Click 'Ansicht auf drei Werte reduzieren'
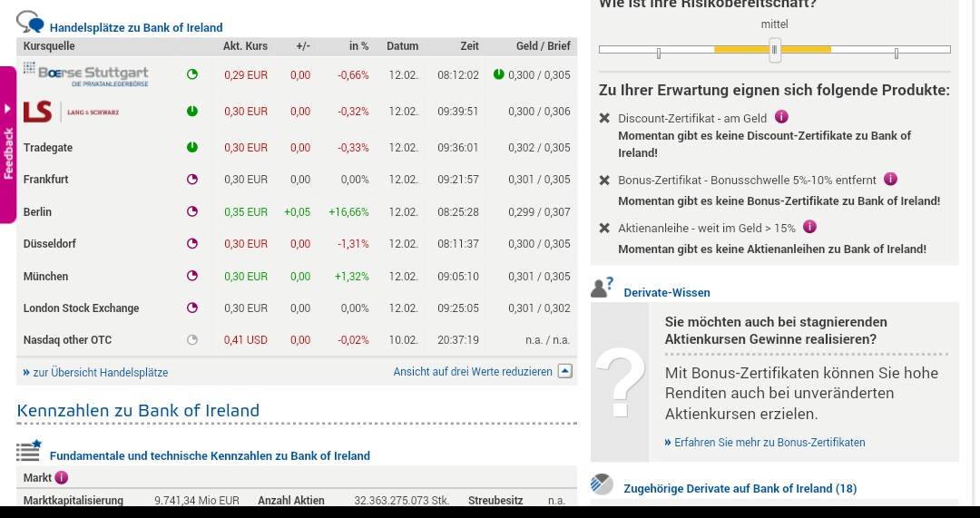Image resolution: width=980 pixels, height=518 pixels. coord(473,372)
